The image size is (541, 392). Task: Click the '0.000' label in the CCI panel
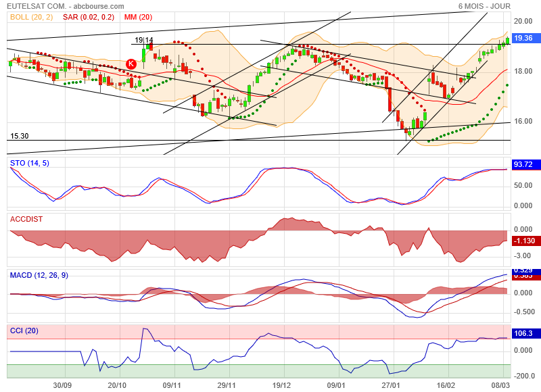click(x=523, y=350)
